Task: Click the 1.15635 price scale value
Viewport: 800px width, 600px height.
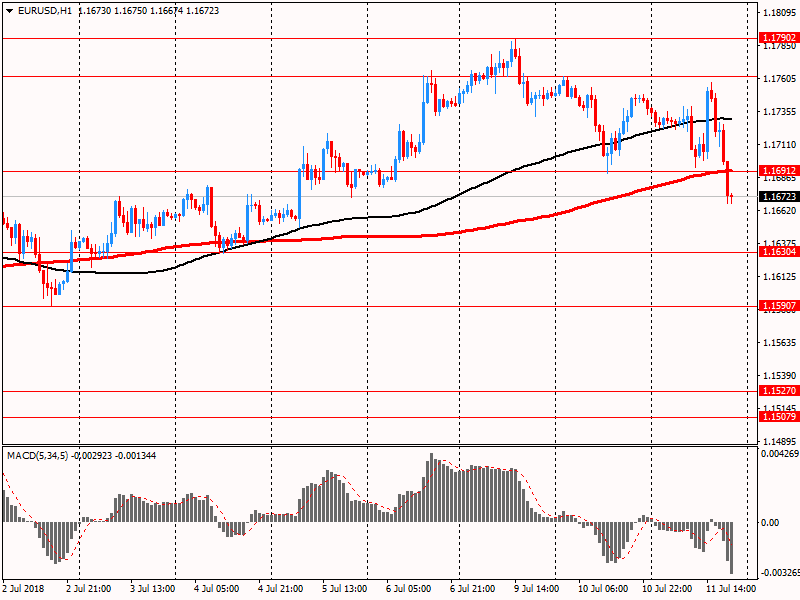Action: [x=779, y=342]
